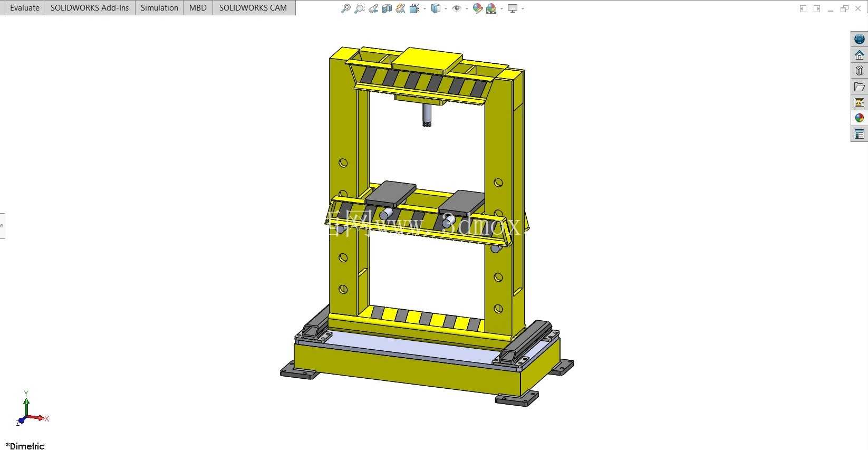Expand the left panel flyout handle
Screen dimensions: 868x450
[x=2, y=226]
